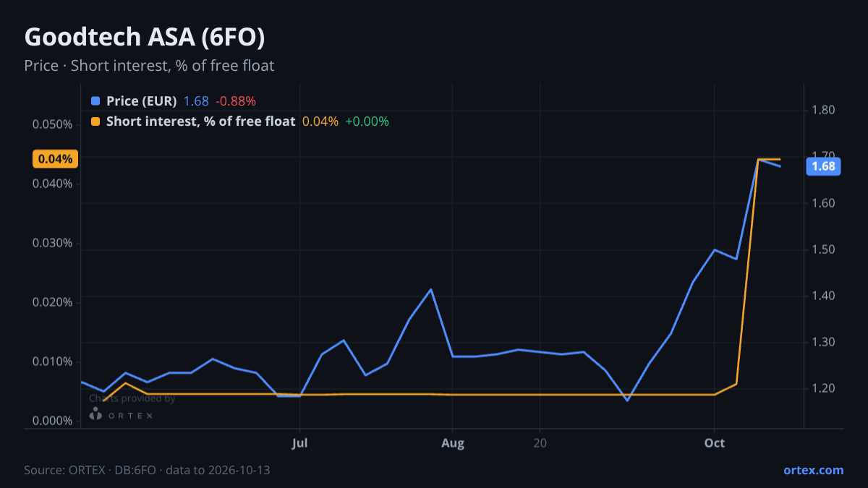Image resolution: width=868 pixels, height=488 pixels.
Task: Click the 0.040% left axis label
Action: (x=52, y=184)
